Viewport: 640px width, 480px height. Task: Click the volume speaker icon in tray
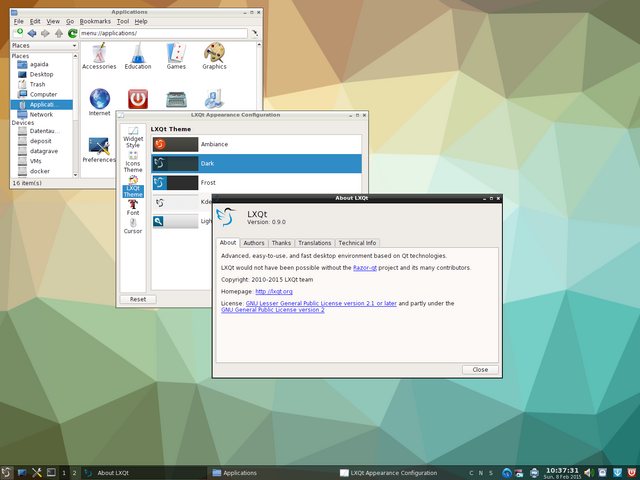[x=589, y=473]
